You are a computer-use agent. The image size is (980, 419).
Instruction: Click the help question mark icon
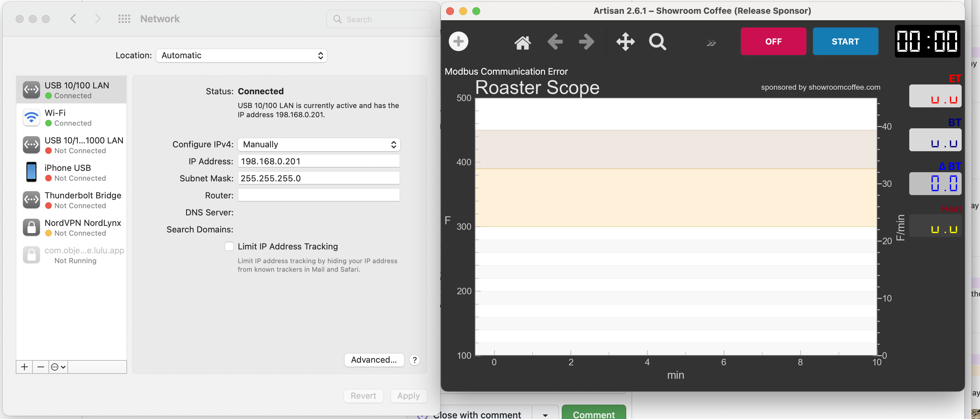coord(414,360)
